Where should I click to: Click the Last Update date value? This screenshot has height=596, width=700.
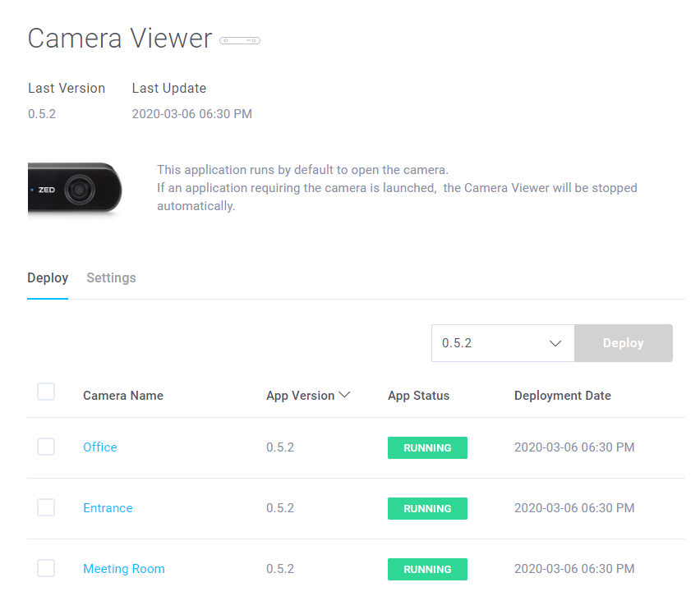pos(192,114)
